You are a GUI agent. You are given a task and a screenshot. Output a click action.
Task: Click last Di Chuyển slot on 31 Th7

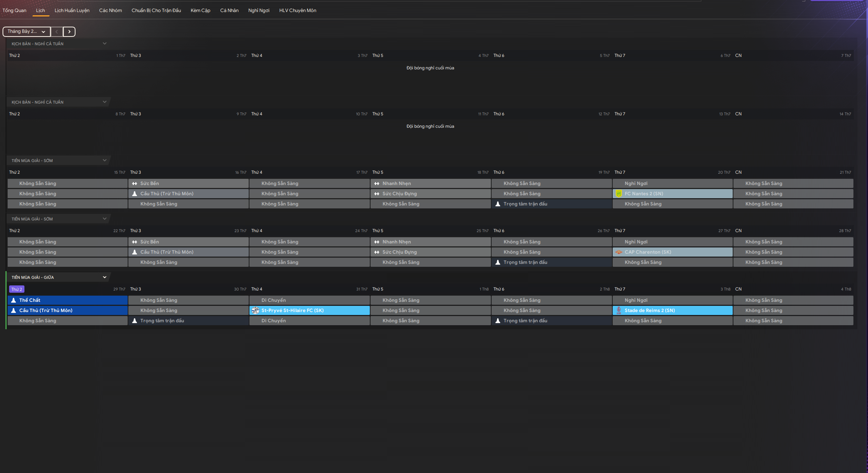[310, 321]
